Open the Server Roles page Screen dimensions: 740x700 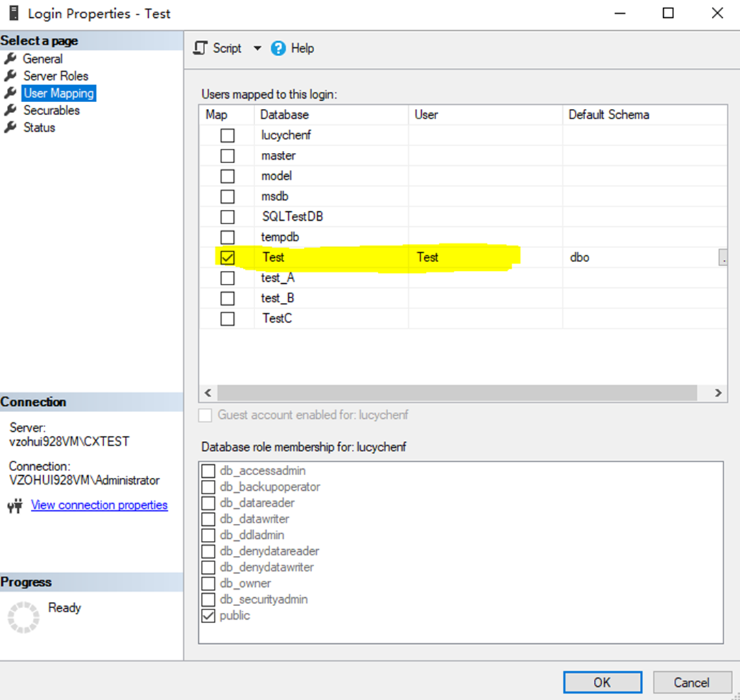pyautogui.click(x=56, y=76)
